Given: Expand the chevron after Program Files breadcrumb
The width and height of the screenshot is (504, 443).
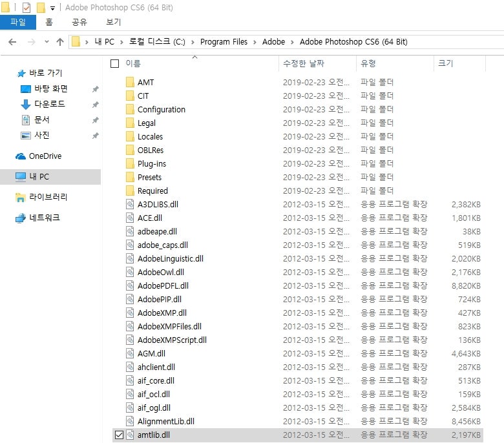Looking at the screenshot, I should pyautogui.click(x=255, y=42).
